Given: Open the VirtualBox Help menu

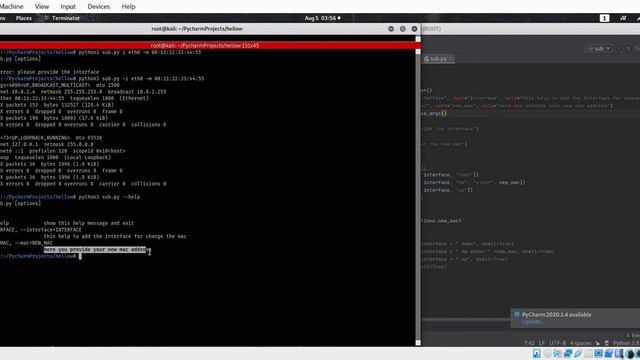Looking at the screenshot, I should coord(128,7).
